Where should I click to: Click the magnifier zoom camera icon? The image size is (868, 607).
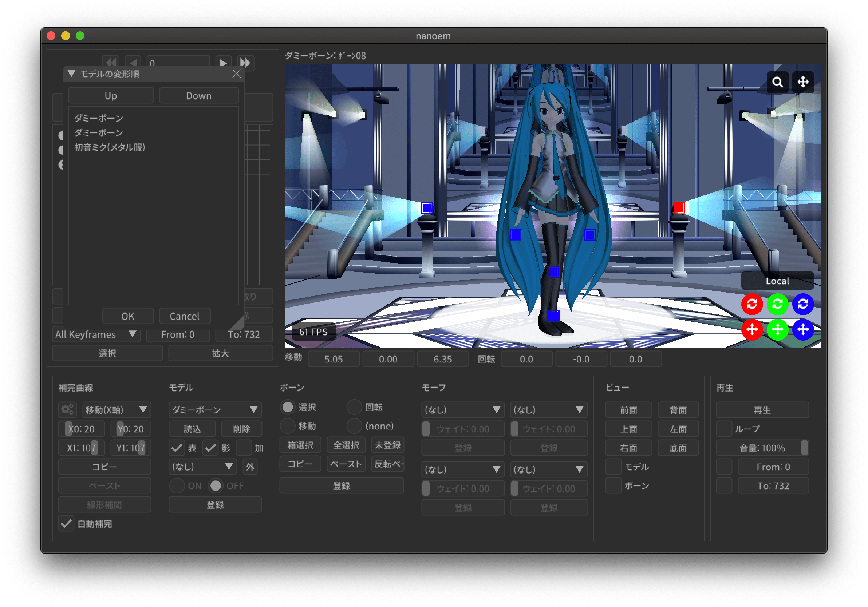click(777, 82)
